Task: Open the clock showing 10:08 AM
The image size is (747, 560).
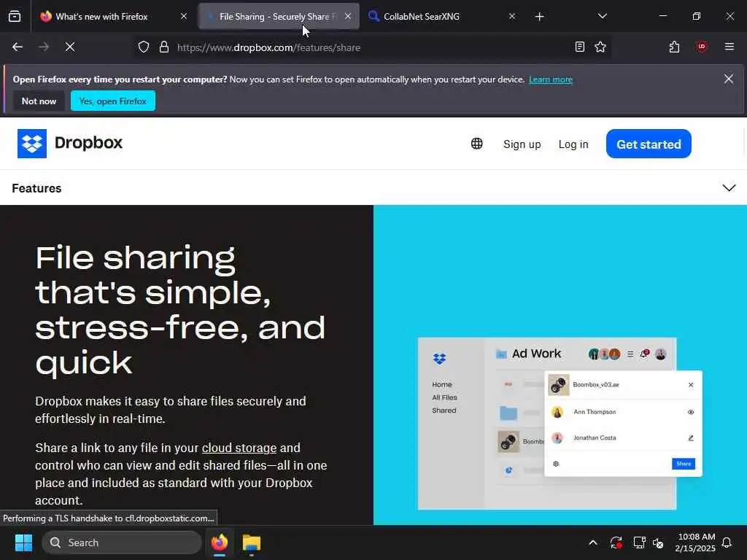Action: (695, 542)
